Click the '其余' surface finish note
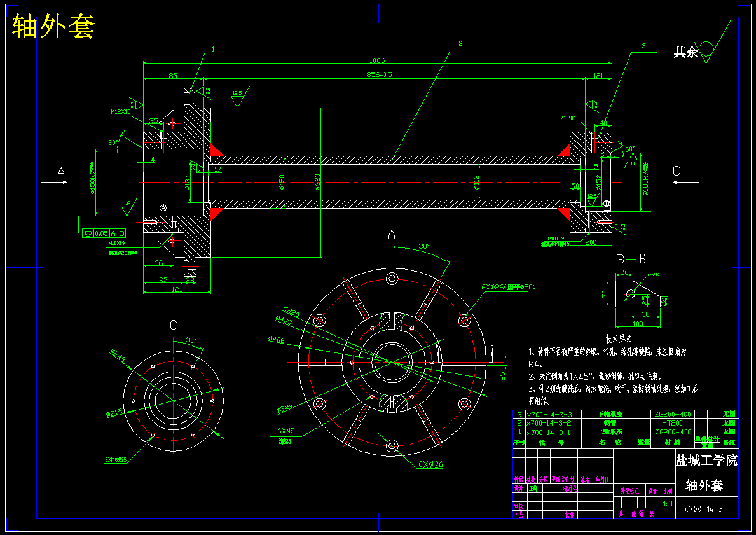 [685, 52]
